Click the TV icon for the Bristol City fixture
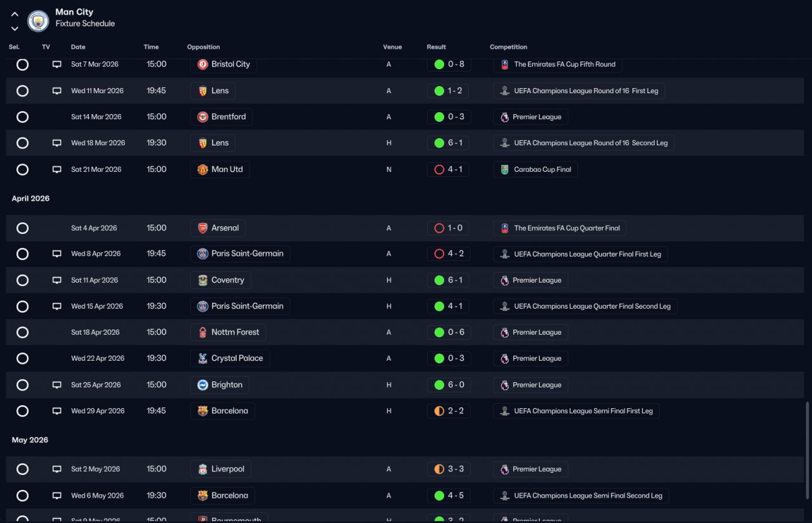This screenshot has width=812, height=523. [x=57, y=65]
